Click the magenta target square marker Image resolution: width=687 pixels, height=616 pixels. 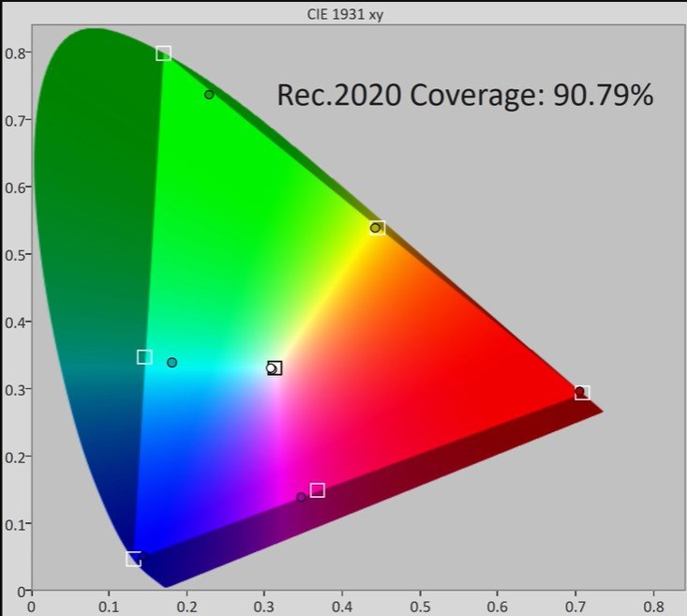(317, 490)
